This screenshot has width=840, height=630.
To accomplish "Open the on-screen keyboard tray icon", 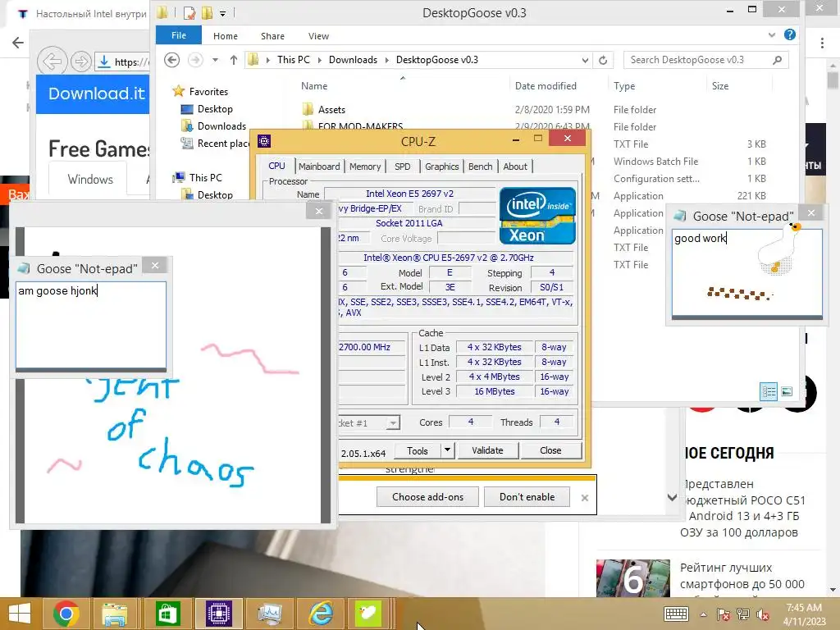I will [x=676, y=614].
